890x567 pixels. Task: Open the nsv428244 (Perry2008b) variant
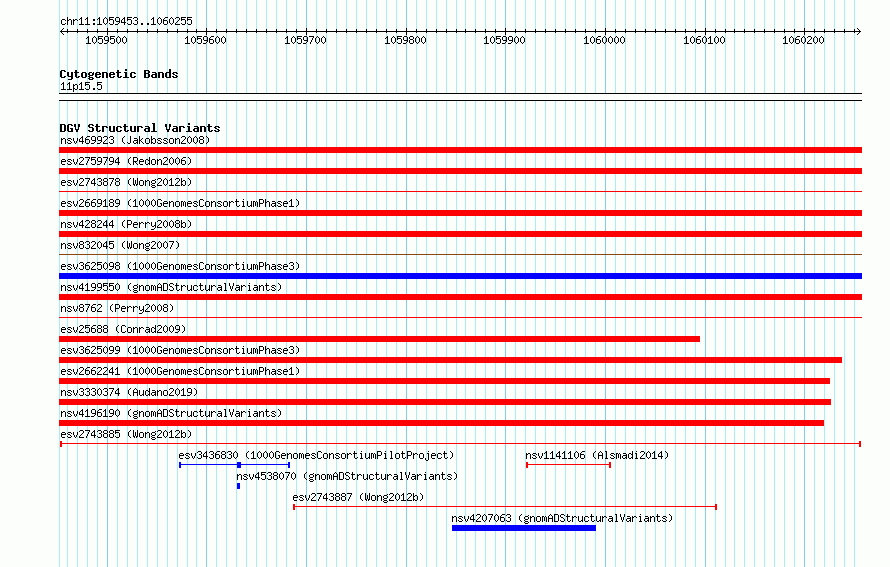point(126,224)
